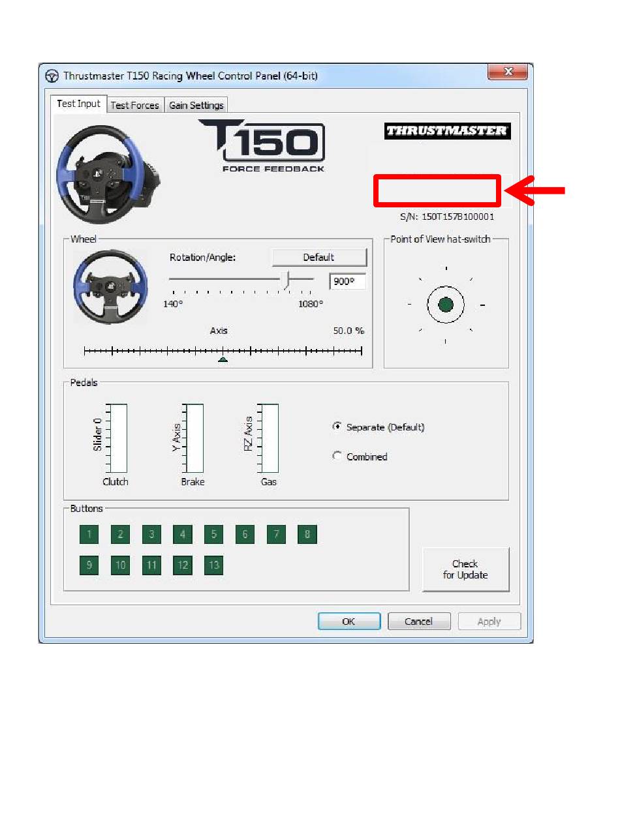Click the Apply button
Image resolution: width=620 pixels, height=840 pixels.
[x=489, y=622]
